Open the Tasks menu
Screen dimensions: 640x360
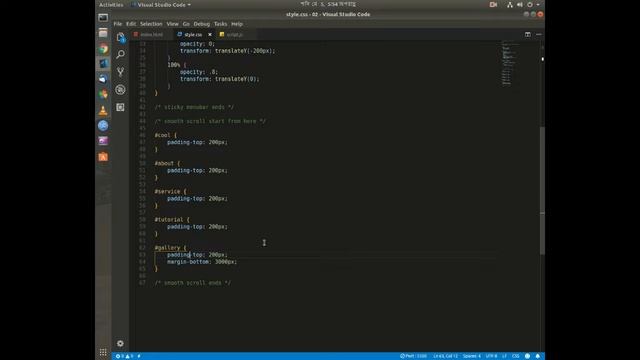(x=220, y=24)
